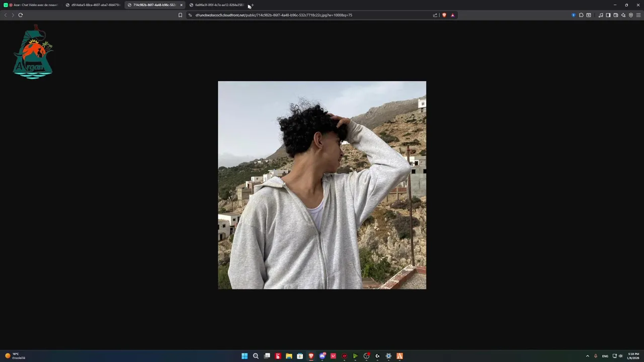The width and height of the screenshot is (644, 362).
Task: Open the blue password manager extension
Action: 574,15
